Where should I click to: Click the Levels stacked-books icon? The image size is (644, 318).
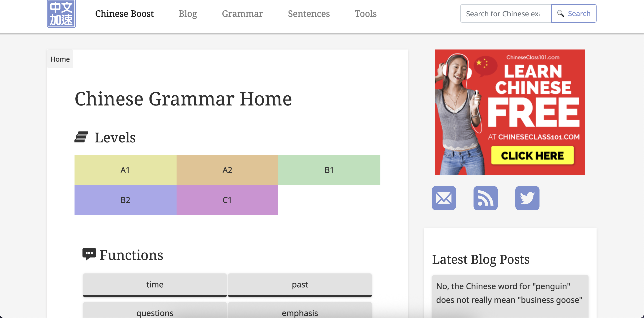(x=81, y=137)
